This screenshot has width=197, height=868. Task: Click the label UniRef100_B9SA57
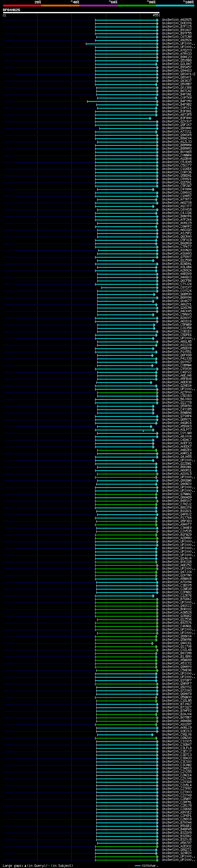[177, 67]
